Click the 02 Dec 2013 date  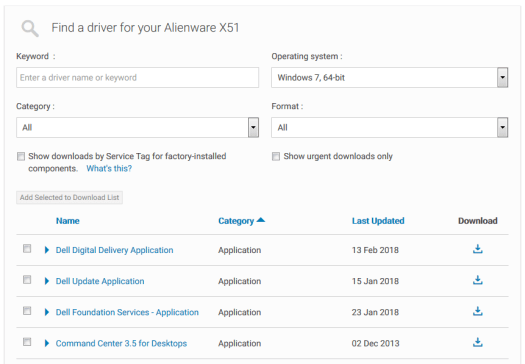click(375, 344)
